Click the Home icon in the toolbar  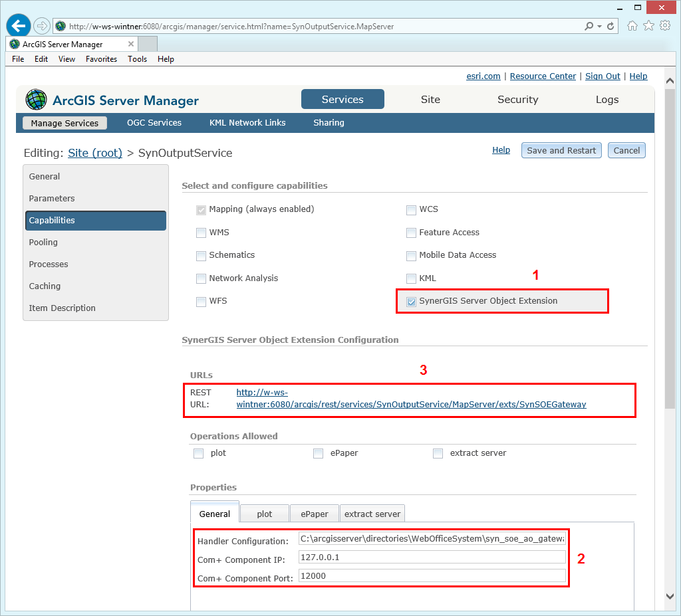coord(632,25)
